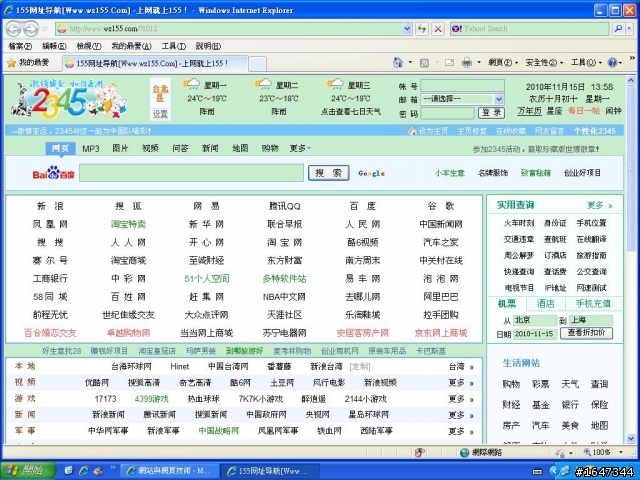640x480 pixels.
Task: Click the browser Back arrow button
Action: coord(13,29)
